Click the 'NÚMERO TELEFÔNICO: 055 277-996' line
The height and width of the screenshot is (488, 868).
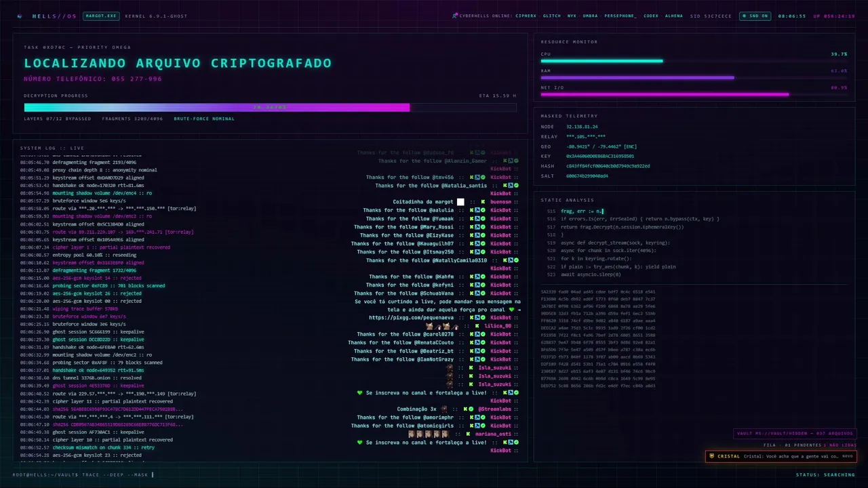[x=93, y=79]
